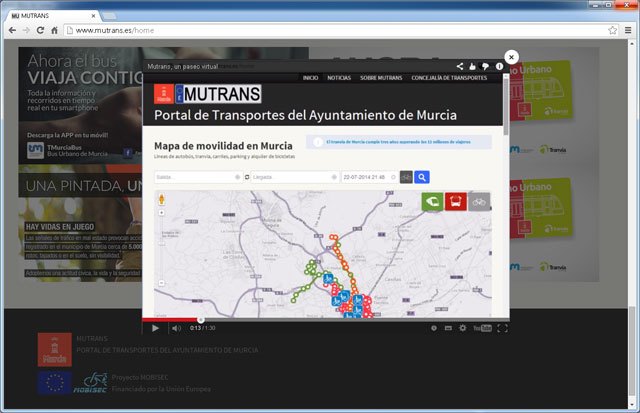The image size is (640, 413).
Task: Close the video lightbox overlay
Action: (511, 58)
